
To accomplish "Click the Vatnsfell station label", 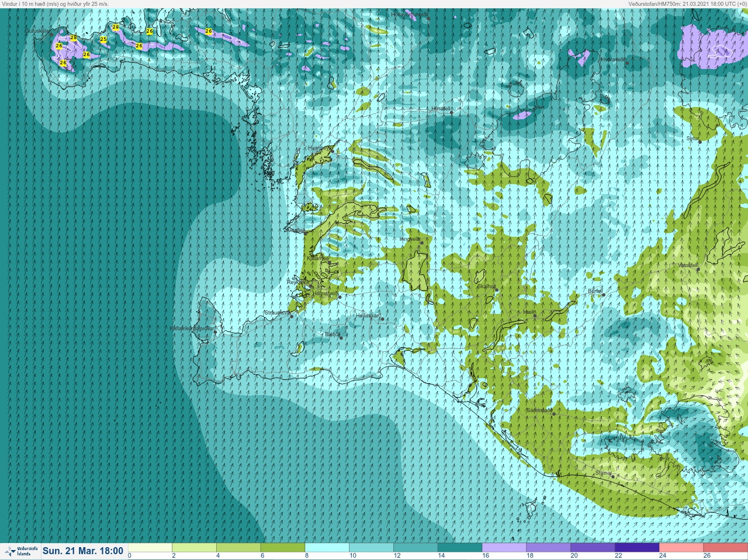I will point(688,265).
